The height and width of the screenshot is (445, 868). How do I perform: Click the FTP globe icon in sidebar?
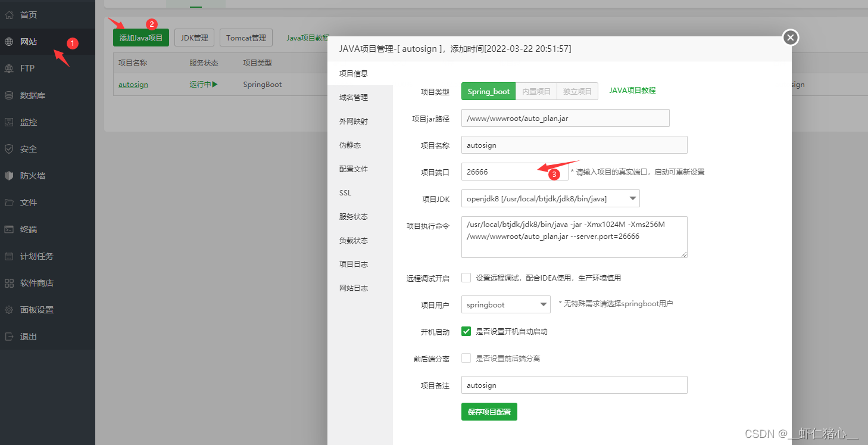[x=9, y=69]
